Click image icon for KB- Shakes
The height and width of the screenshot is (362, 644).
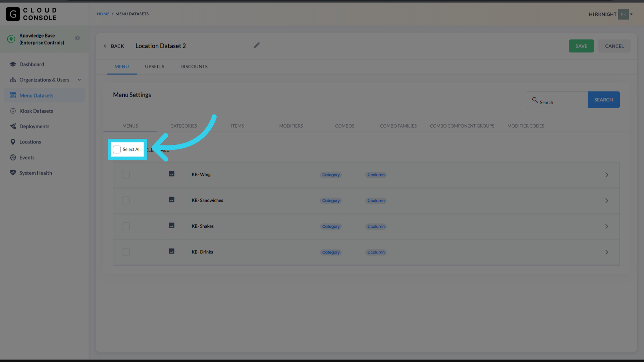pyautogui.click(x=171, y=225)
